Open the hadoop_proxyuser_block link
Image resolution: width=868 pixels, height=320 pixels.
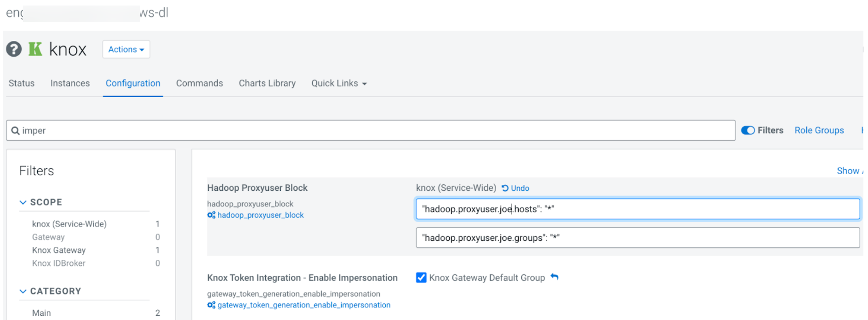[260, 215]
